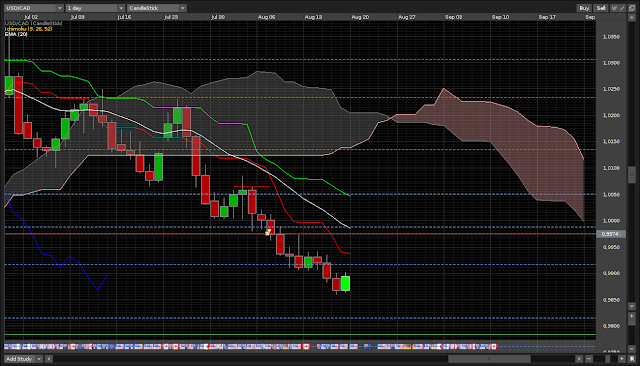Image resolution: width=640 pixels, height=366 pixels.
Task: Click the vertical scrollbar thumb
Action: [632, 174]
